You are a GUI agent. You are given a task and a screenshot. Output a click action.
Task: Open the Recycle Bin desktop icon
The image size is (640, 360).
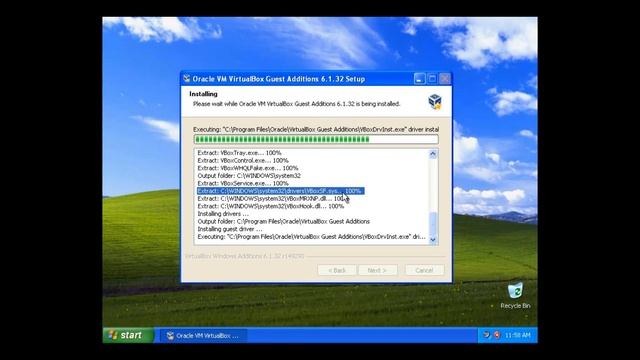[x=515, y=296]
